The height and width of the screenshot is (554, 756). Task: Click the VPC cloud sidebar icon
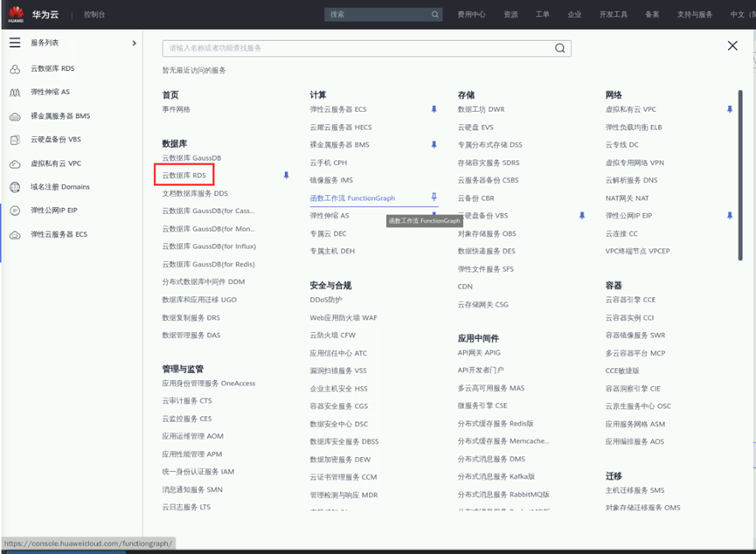15,163
